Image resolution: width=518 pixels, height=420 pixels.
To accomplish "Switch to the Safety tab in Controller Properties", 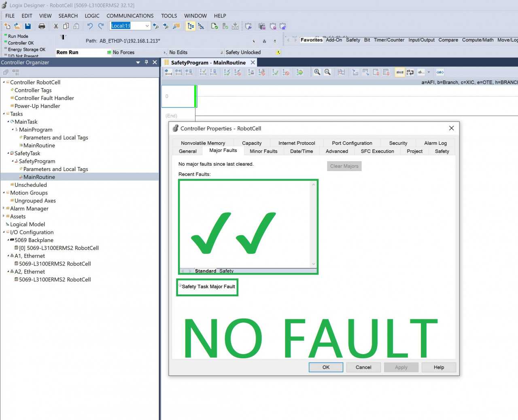I will [442, 151].
